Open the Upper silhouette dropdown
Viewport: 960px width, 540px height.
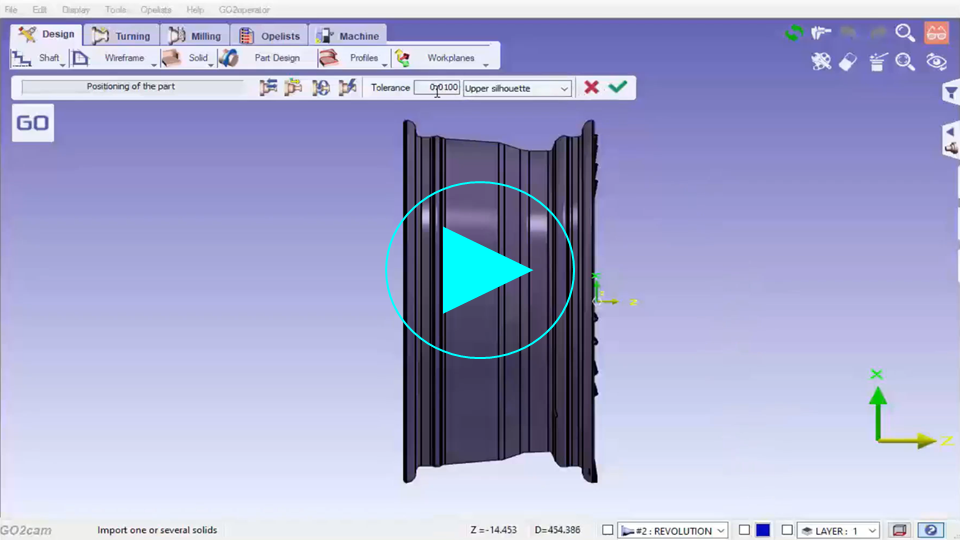[x=517, y=88]
